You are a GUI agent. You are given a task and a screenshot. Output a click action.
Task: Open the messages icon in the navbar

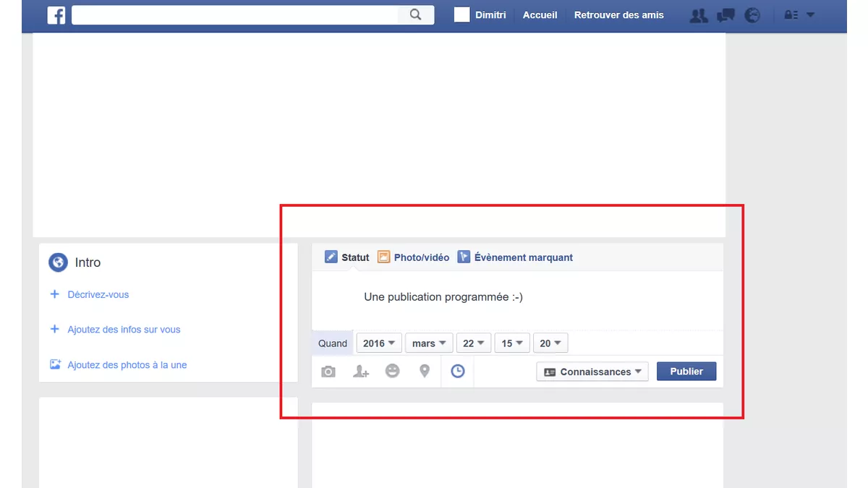(726, 14)
